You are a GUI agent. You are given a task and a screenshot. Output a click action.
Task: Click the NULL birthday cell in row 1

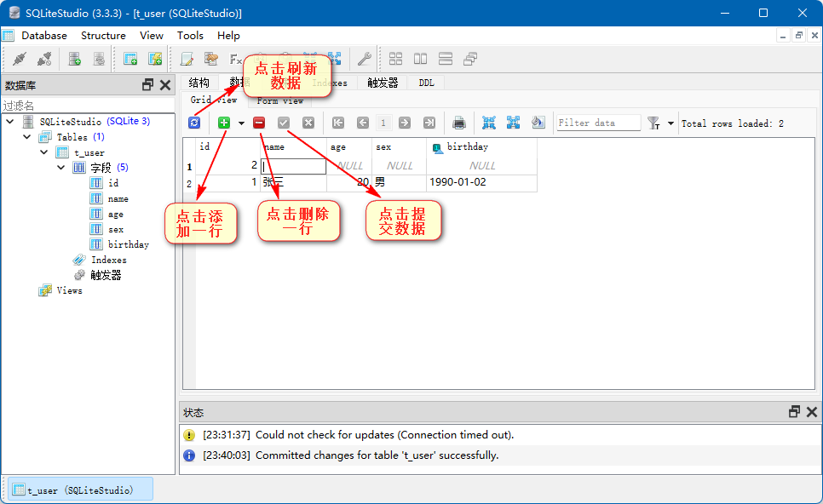[x=481, y=166]
